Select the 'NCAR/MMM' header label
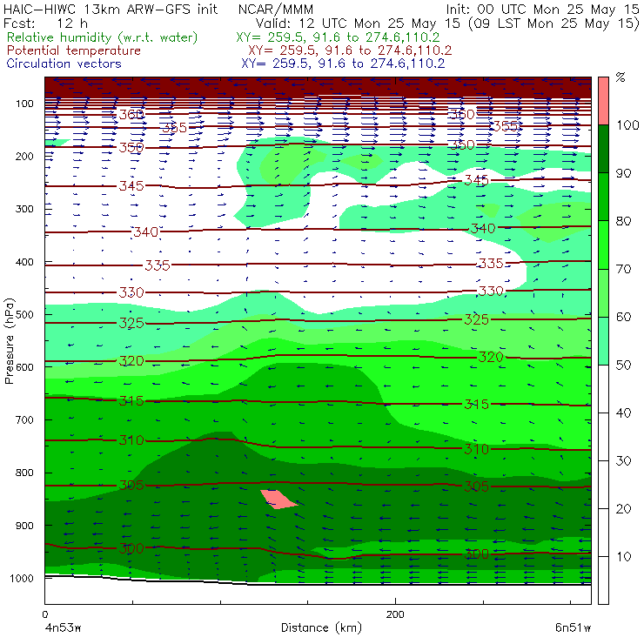 click(276, 9)
